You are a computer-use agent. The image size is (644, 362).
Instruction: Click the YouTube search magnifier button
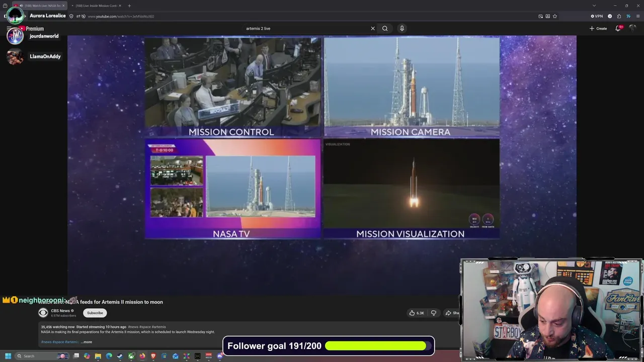385,28
